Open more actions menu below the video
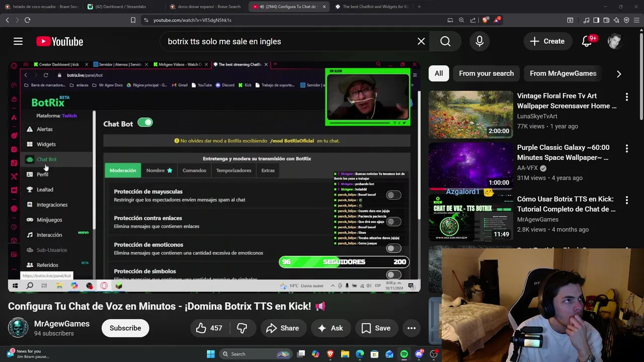This screenshot has height=362, width=644. (411, 328)
